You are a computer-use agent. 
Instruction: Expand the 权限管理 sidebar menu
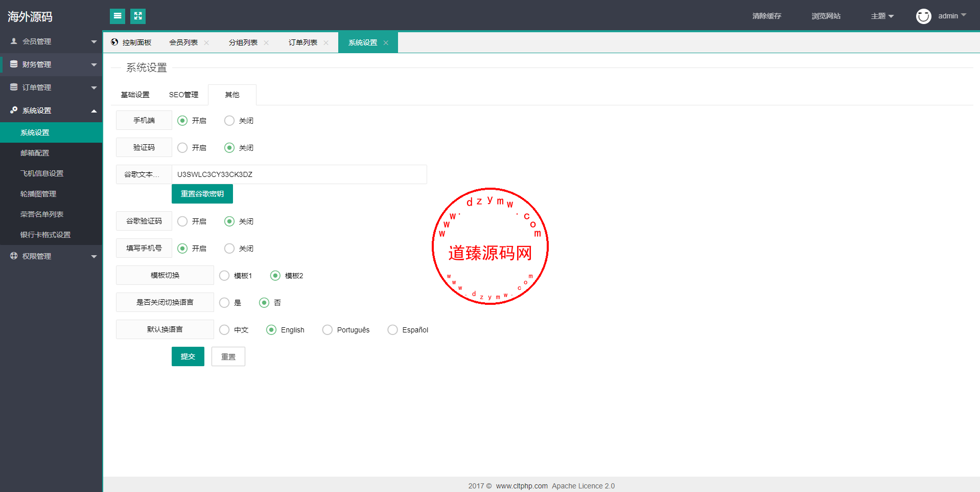point(51,256)
